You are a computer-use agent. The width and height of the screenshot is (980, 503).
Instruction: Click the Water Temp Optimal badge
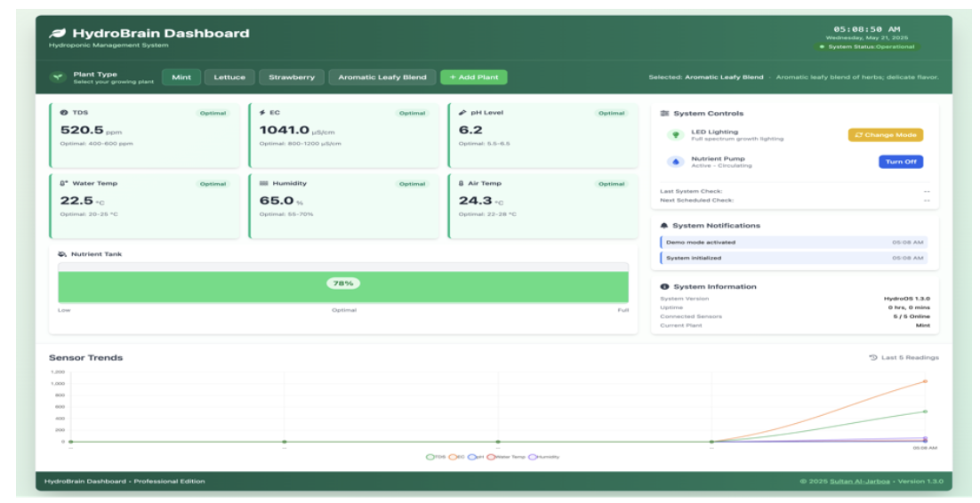(x=213, y=184)
